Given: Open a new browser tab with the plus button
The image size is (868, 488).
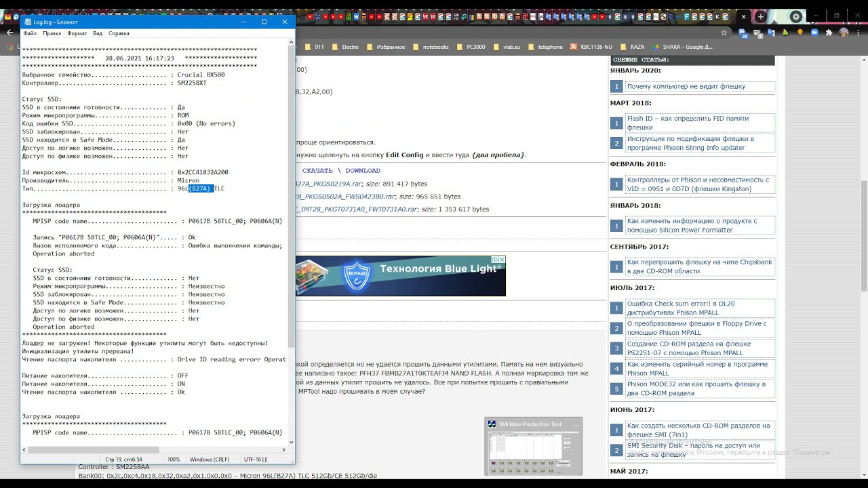Looking at the screenshot, I should click(x=761, y=16).
